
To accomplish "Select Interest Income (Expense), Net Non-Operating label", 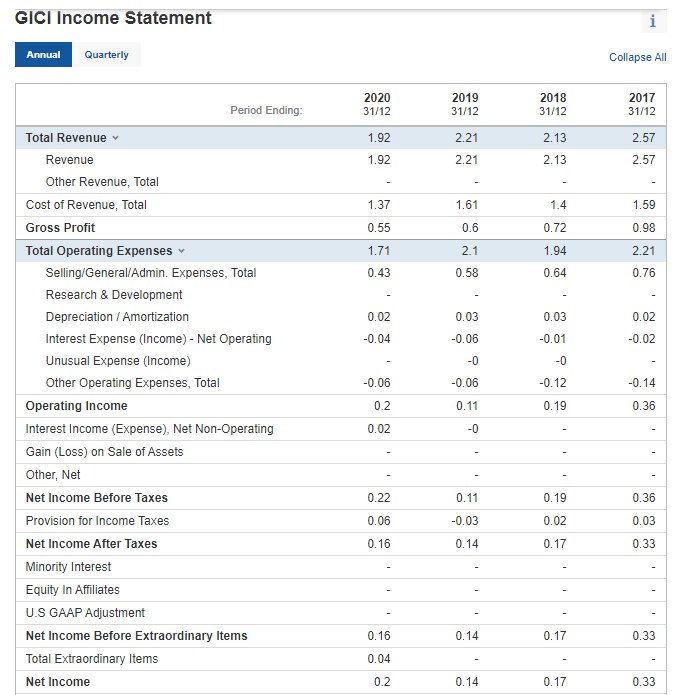I will tap(149, 429).
